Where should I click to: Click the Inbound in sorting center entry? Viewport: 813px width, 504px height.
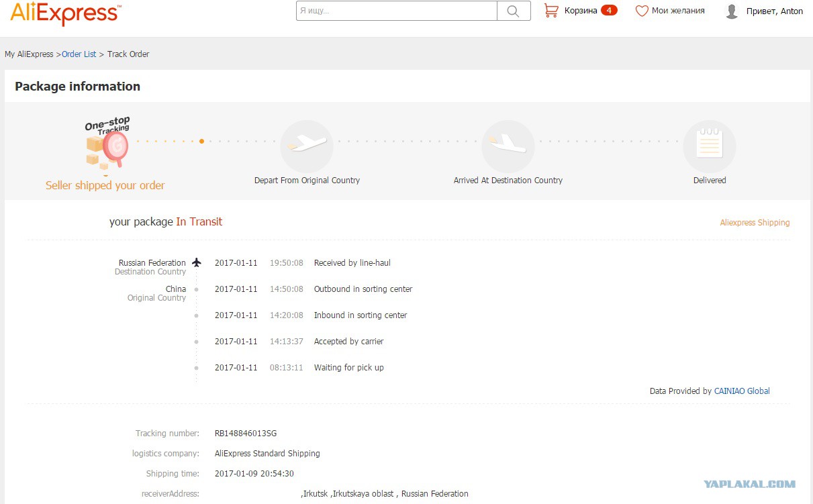[361, 315]
